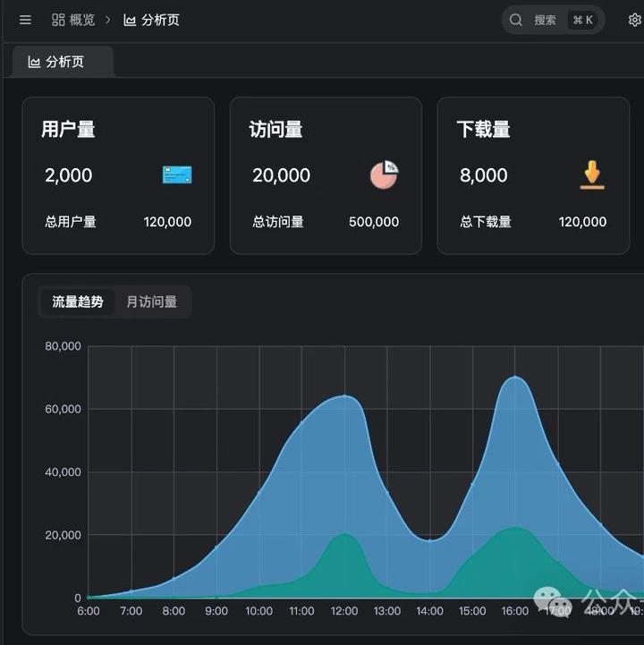Image resolution: width=644 pixels, height=645 pixels.
Task: Open settings via gear icon
Action: point(635,20)
